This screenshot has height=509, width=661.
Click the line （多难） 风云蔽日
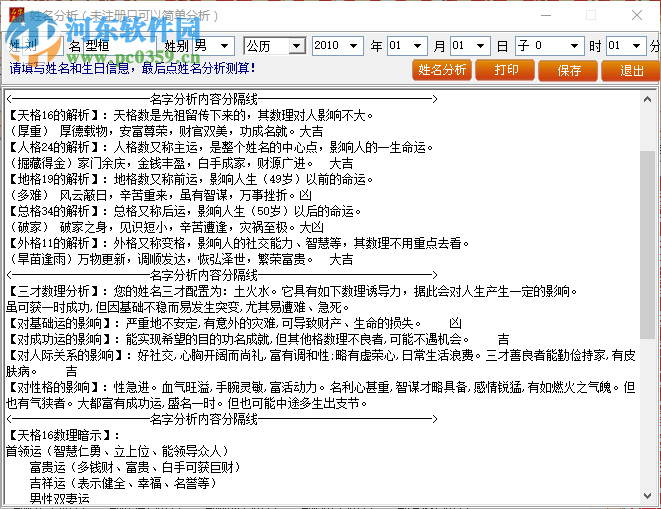[159, 195]
